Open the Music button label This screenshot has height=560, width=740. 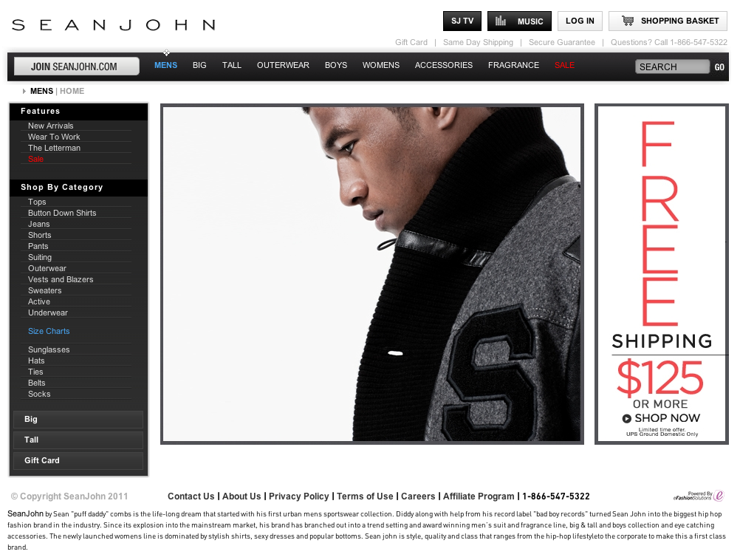(530, 21)
